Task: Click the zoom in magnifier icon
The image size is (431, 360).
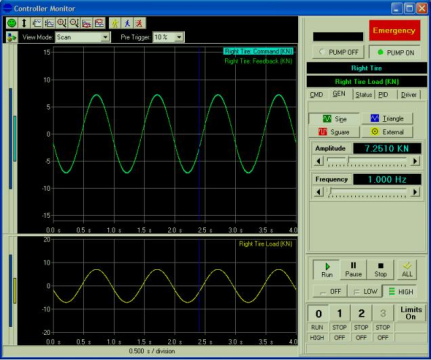Action: [62, 23]
